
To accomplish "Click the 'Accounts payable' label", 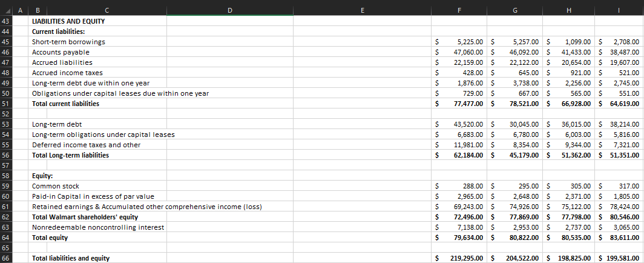I will 61,52.
